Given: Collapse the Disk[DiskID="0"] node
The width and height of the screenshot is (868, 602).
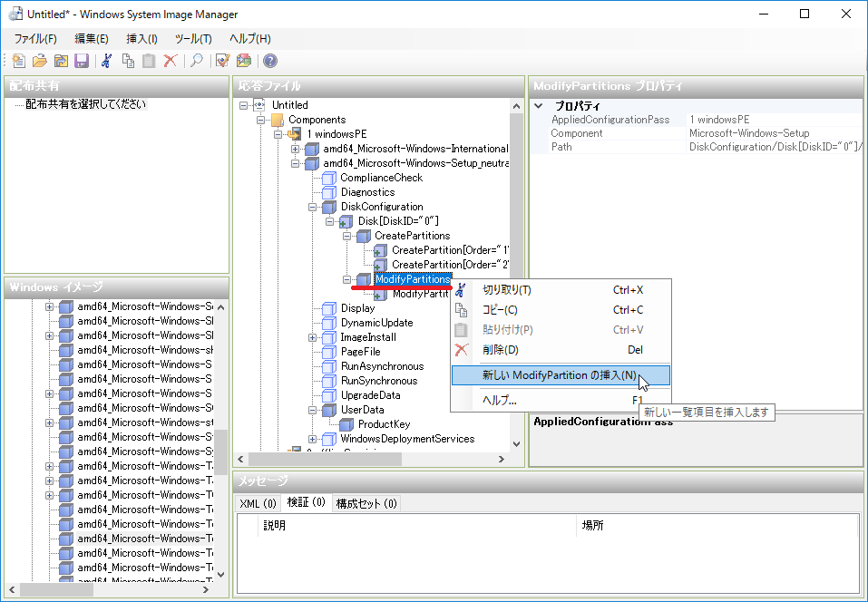Looking at the screenshot, I should point(329,221).
